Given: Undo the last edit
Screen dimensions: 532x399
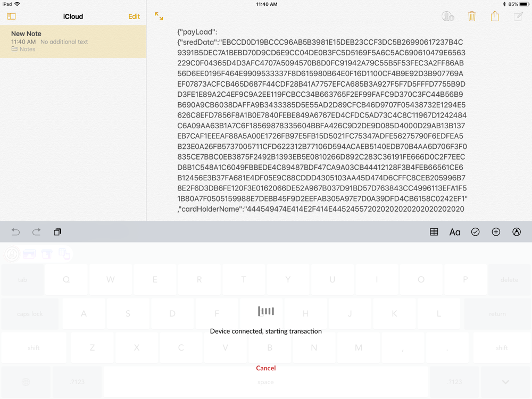Looking at the screenshot, I should point(15,232).
